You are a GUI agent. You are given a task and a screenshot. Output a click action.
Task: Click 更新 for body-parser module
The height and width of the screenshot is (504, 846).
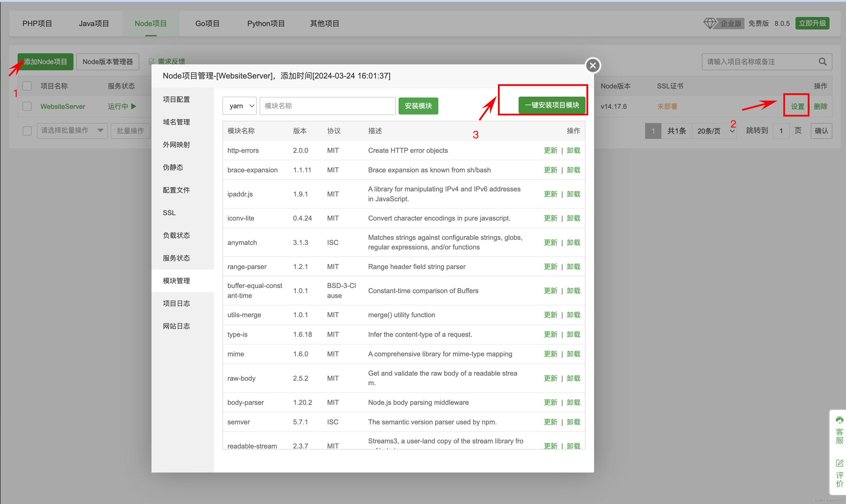tap(550, 403)
